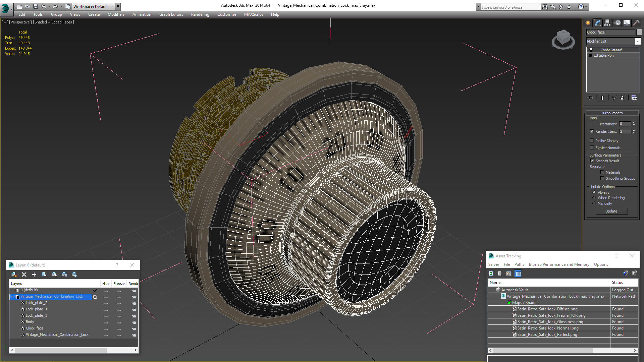This screenshot has height=362, width=644.
Task: Open the Hierarchy command panel tab
Action: (x=607, y=23)
